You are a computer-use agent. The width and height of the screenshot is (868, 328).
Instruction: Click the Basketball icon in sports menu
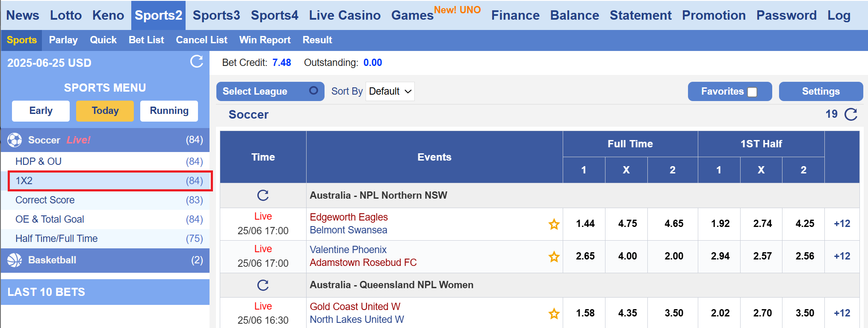[x=15, y=260]
